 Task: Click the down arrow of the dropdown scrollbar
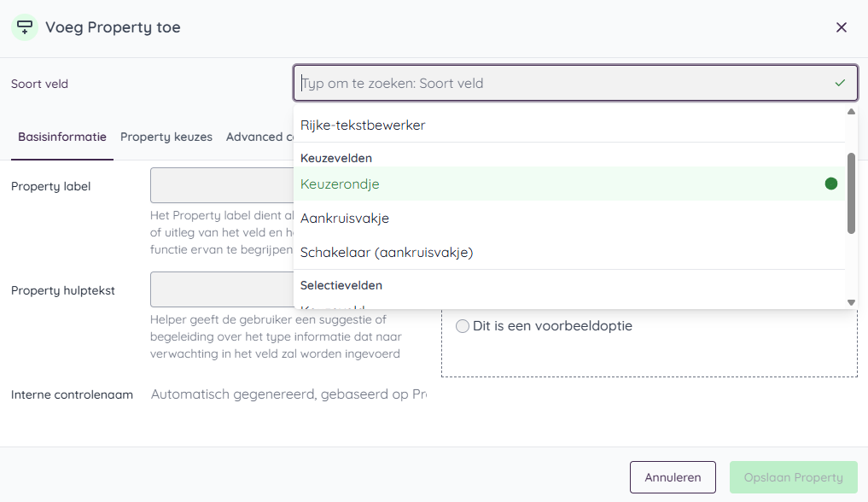pyautogui.click(x=851, y=301)
